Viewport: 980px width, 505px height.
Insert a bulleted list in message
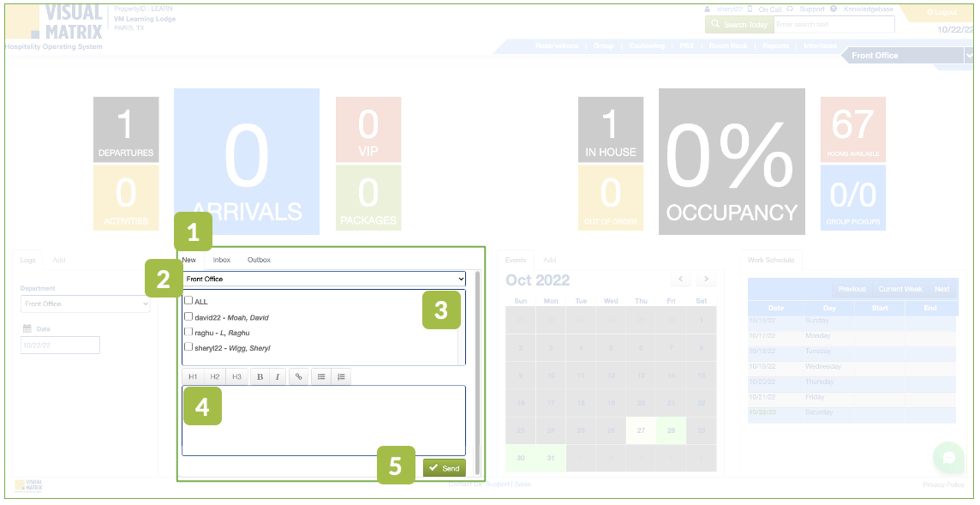[x=321, y=376]
